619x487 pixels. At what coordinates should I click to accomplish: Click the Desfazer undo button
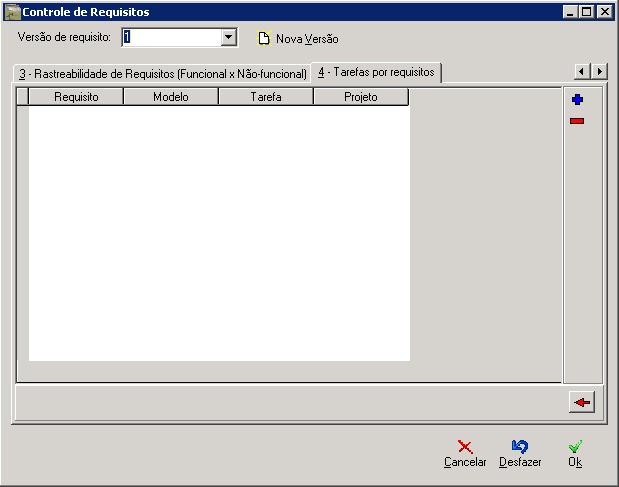(520, 454)
